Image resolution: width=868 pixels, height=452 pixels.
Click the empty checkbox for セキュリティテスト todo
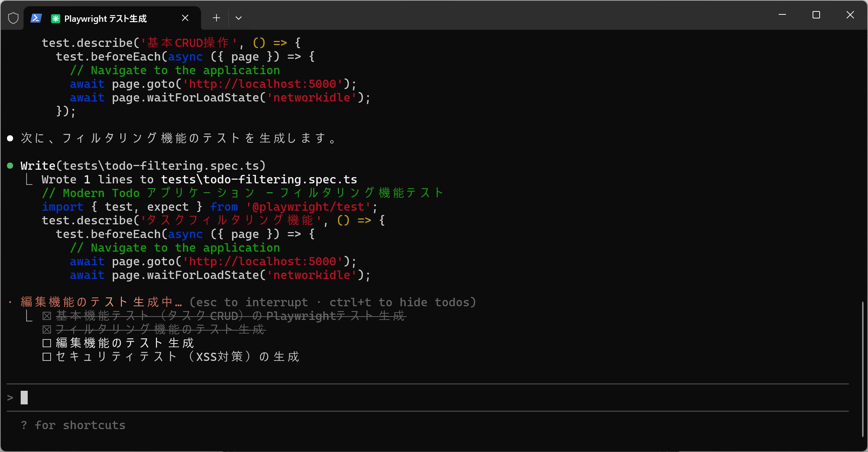point(47,357)
